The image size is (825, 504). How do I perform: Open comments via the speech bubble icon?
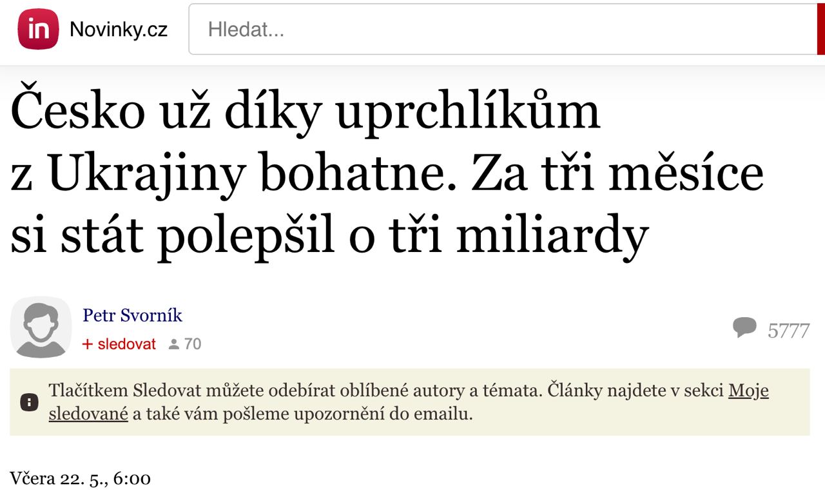(x=744, y=328)
